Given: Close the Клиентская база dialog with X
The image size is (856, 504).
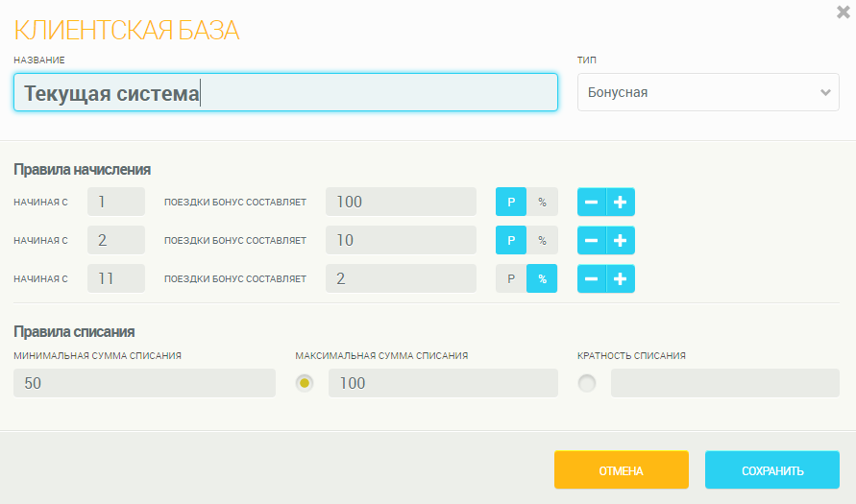Looking at the screenshot, I should coord(844,12).
